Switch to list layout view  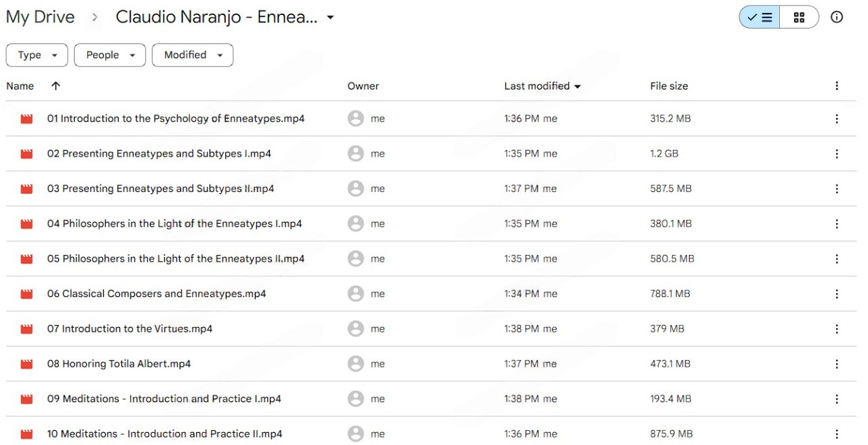759,18
